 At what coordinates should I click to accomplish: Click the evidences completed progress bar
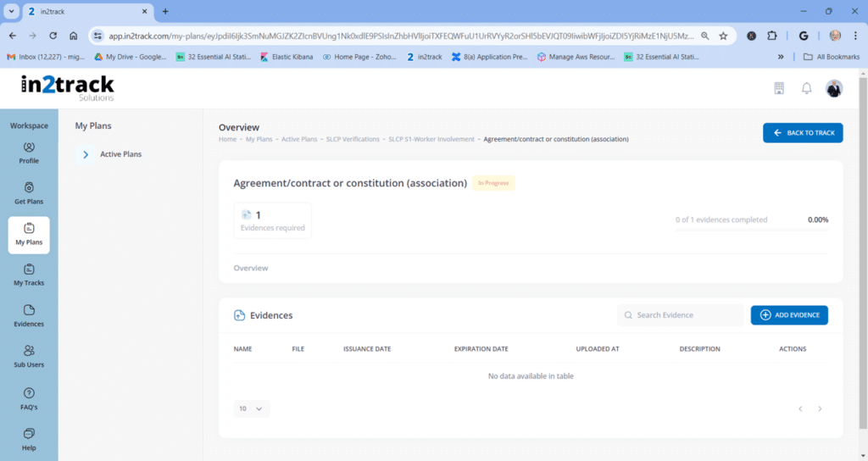(x=752, y=230)
